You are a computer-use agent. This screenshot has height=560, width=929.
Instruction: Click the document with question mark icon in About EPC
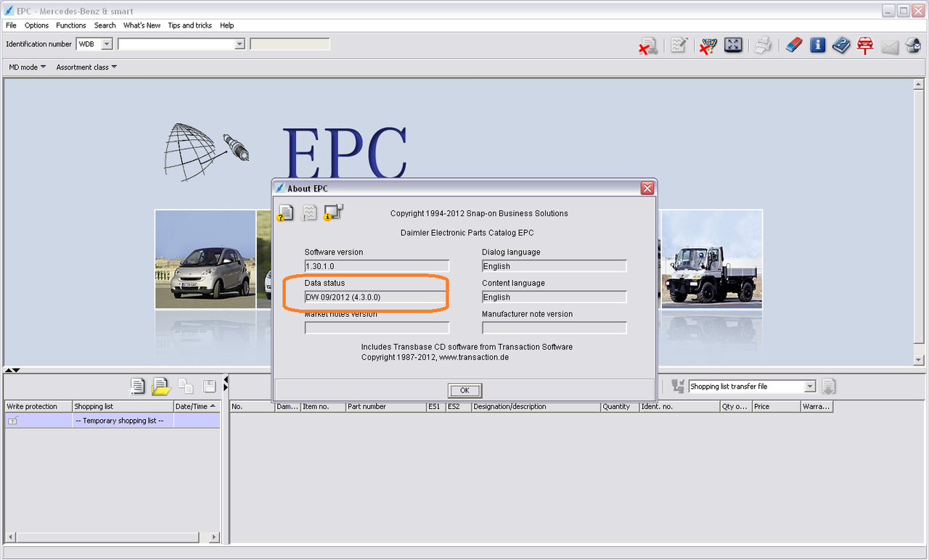coord(285,213)
